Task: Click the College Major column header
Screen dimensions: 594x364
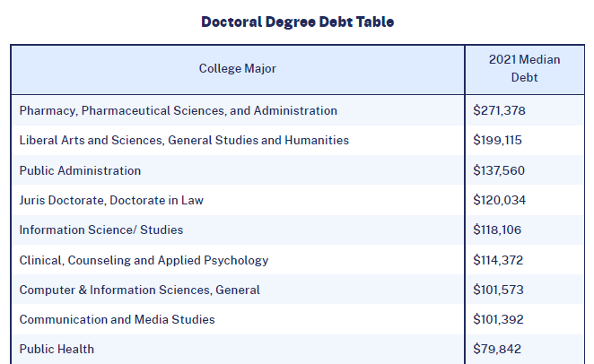Action: 238,69
